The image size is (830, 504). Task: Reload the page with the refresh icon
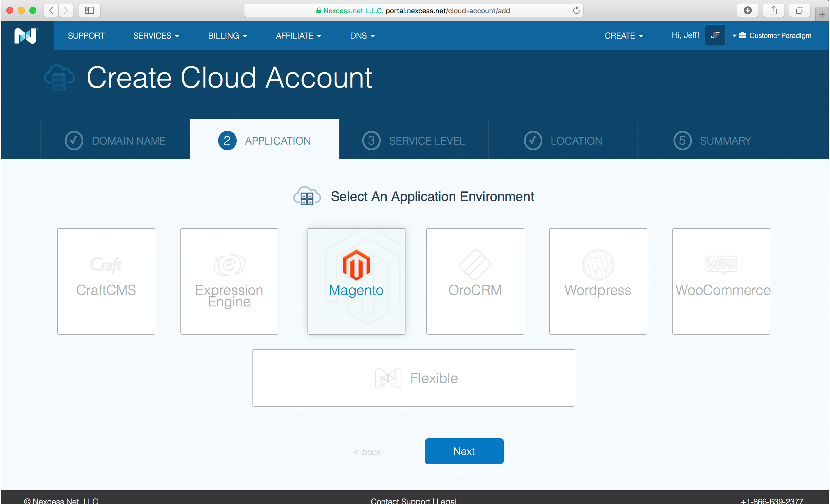(x=576, y=10)
